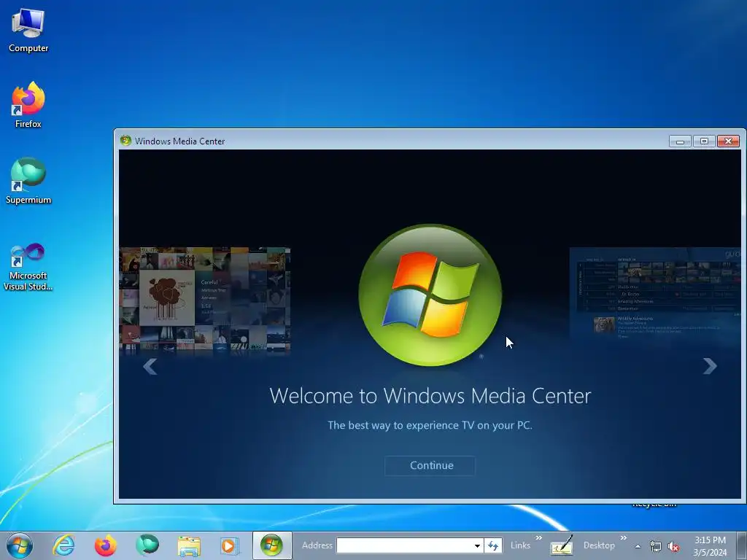Open Windows Explorer from the taskbar

tap(189, 545)
